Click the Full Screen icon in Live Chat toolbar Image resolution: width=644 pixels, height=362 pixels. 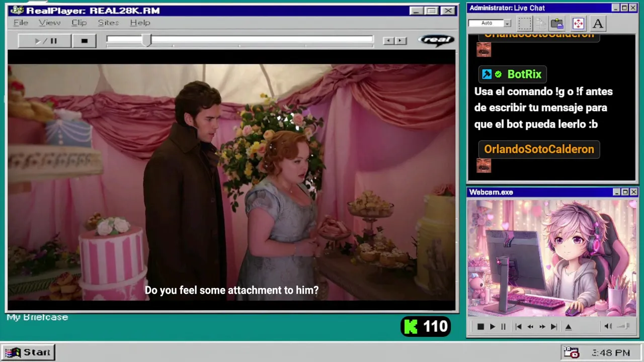coord(578,24)
